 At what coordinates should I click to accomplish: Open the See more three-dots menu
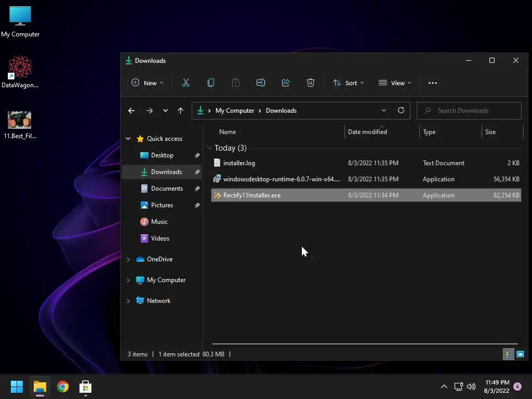pyautogui.click(x=433, y=83)
